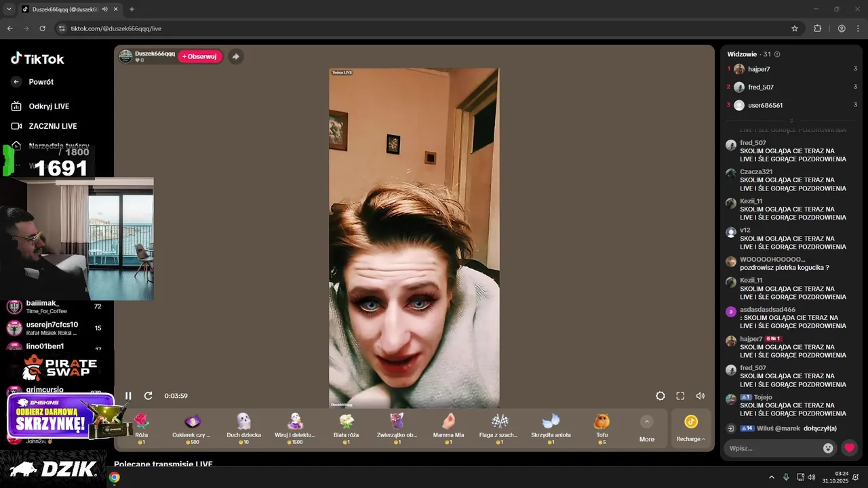Send Mamma Mia gift
Image resolution: width=868 pixels, height=488 pixels.
(x=448, y=428)
